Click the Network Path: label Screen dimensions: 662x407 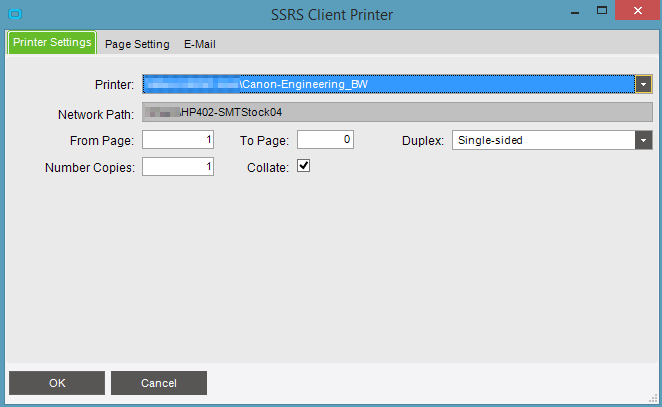[96, 115]
